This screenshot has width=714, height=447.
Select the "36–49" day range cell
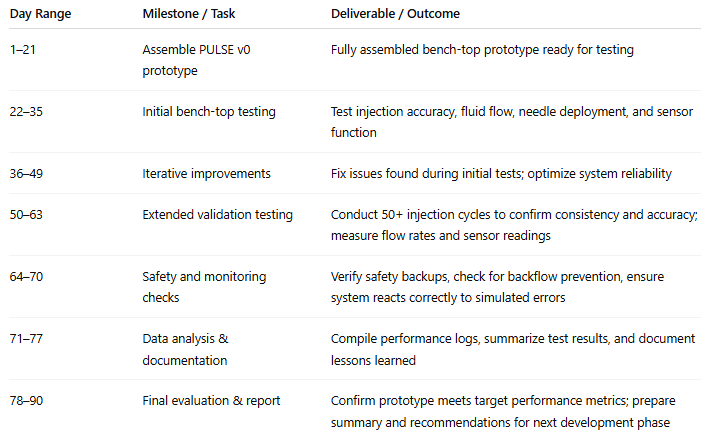pyautogui.click(x=29, y=174)
